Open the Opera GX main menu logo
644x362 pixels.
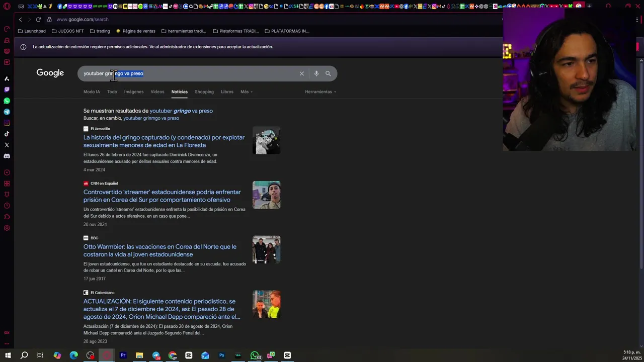pyautogui.click(x=7, y=7)
